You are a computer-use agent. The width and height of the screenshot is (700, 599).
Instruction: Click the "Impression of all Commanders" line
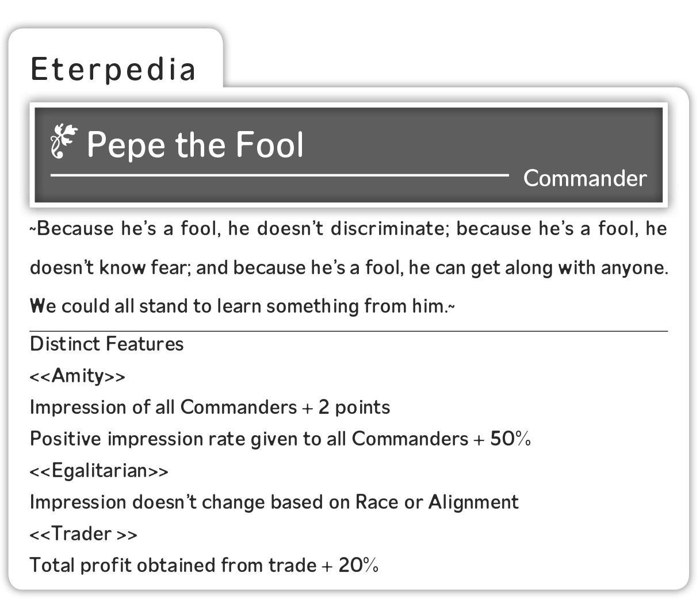(x=163, y=408)
